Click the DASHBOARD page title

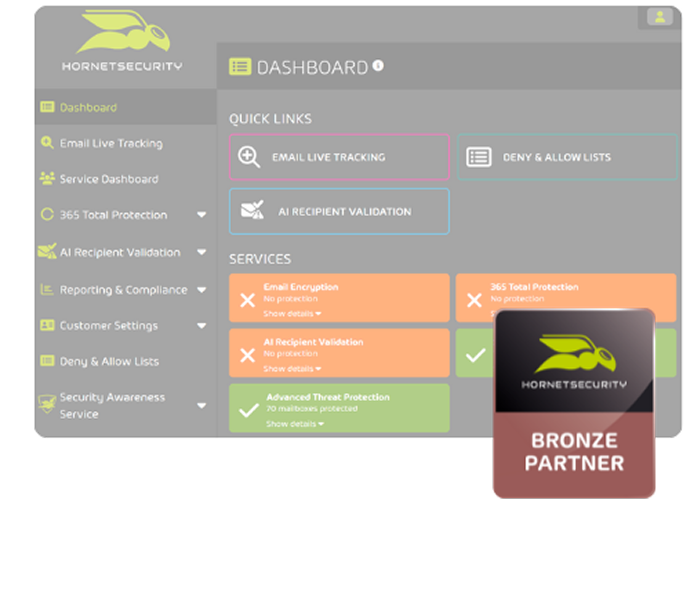pyautogui.click(x=312, y=67)
